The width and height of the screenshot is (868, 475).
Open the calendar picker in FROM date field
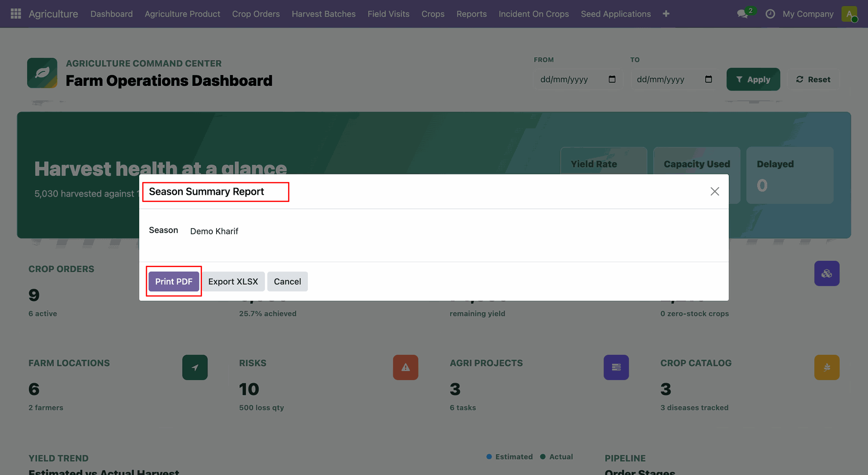[x=612, y=79]
